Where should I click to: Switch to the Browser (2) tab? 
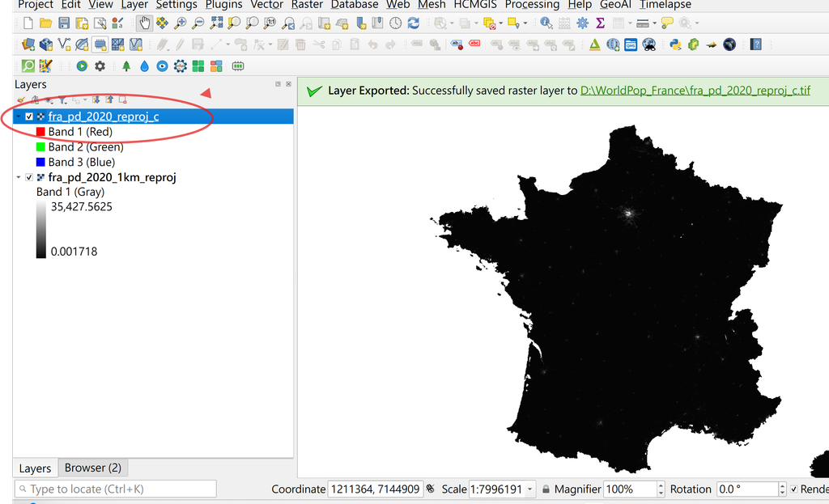pyautogui.click(x=93, y=468)
